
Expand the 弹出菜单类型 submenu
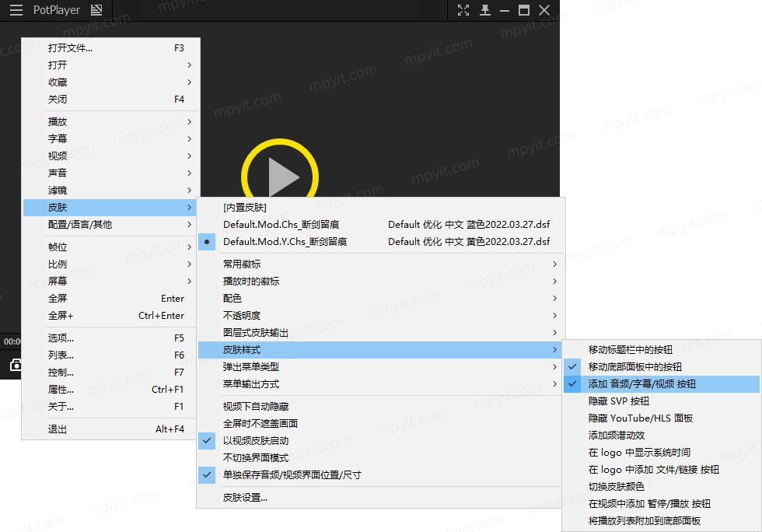pos(380,366)
